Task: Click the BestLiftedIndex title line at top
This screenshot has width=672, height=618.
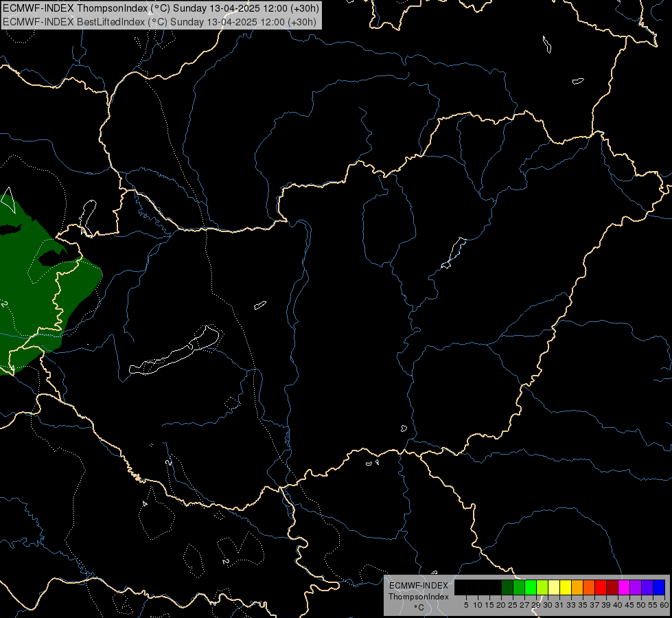Action: 159,22
